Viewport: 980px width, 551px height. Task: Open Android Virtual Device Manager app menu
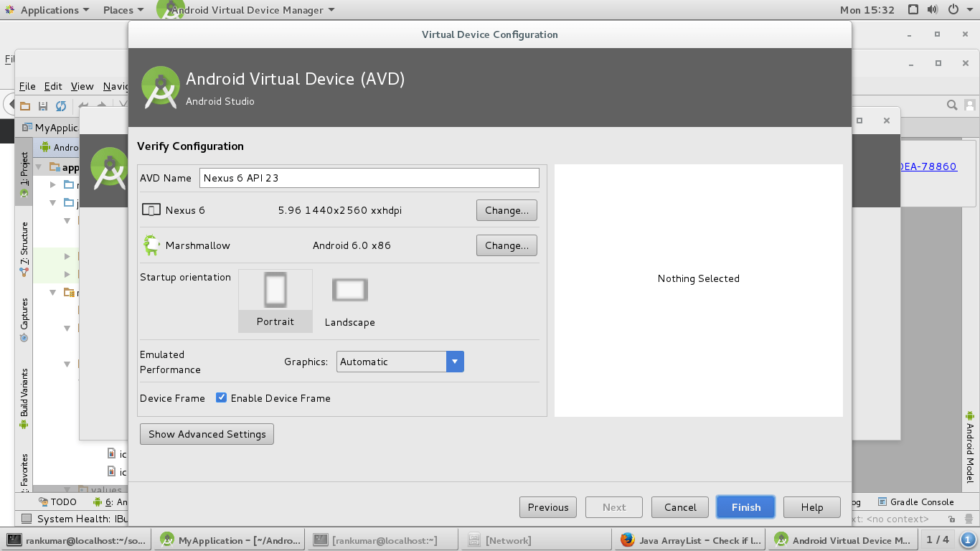click(x=245, y=10)
